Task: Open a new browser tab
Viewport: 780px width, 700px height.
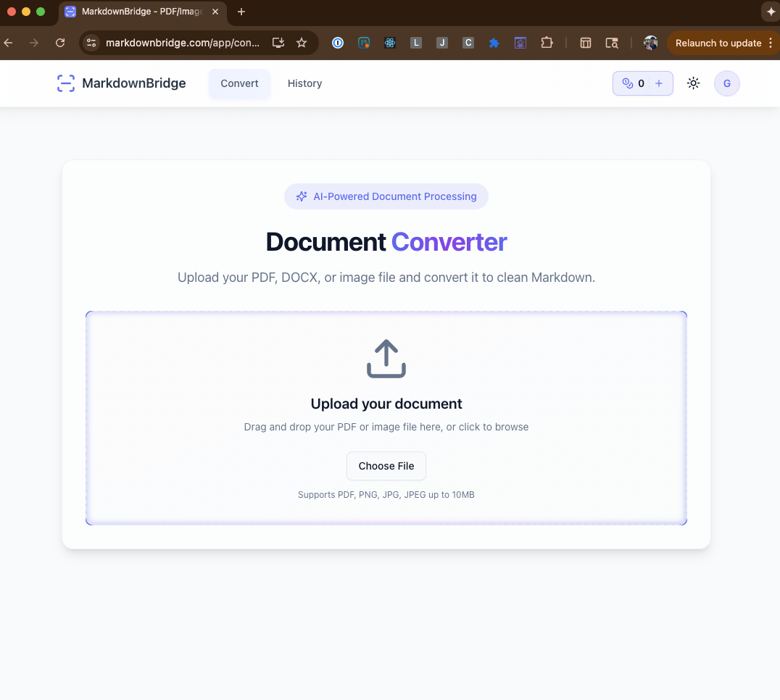Action: [241, 12]
